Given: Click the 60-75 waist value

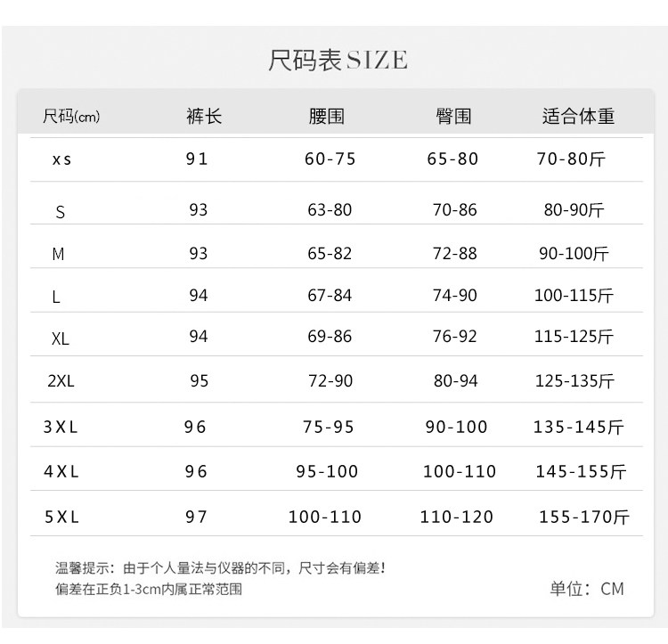Looking at the screenshot, I should 330,159.
